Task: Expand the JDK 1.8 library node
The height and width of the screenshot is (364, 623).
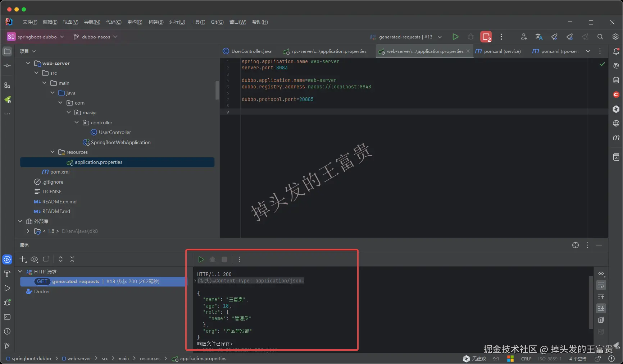Action: pos(28,231)
